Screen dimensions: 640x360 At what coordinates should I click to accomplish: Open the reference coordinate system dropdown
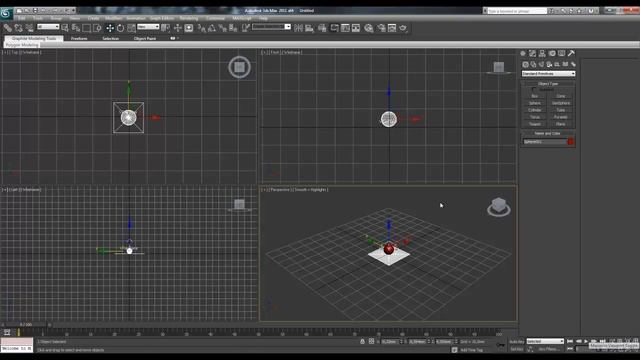pyautogui.click(x=148, y=27)
